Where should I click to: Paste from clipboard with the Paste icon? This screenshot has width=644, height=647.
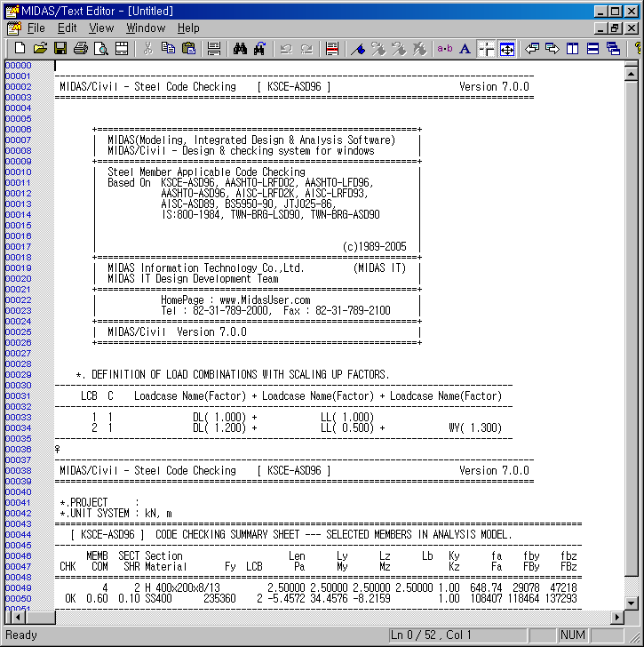188,49
